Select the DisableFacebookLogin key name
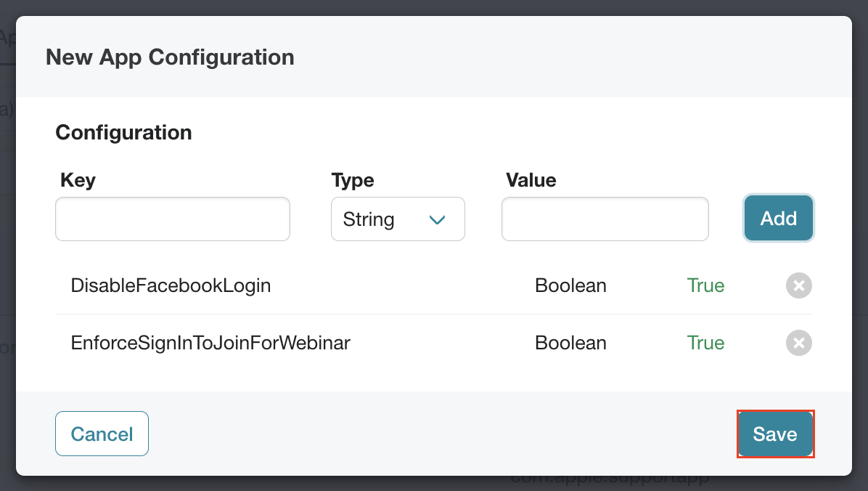 point(171,285)
